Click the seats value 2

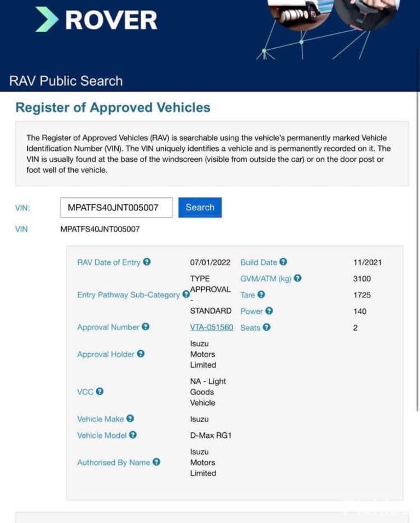click(x=355, y=327)
